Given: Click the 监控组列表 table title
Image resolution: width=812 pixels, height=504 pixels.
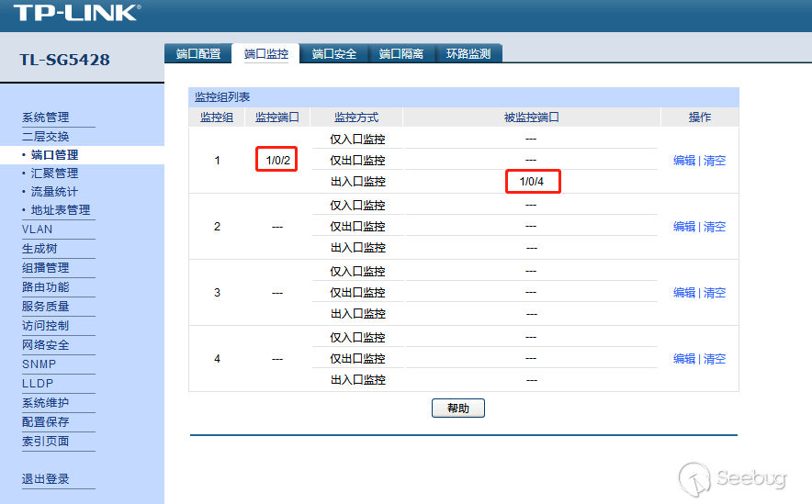Looking at the screenshot, I should coord(222,97).
